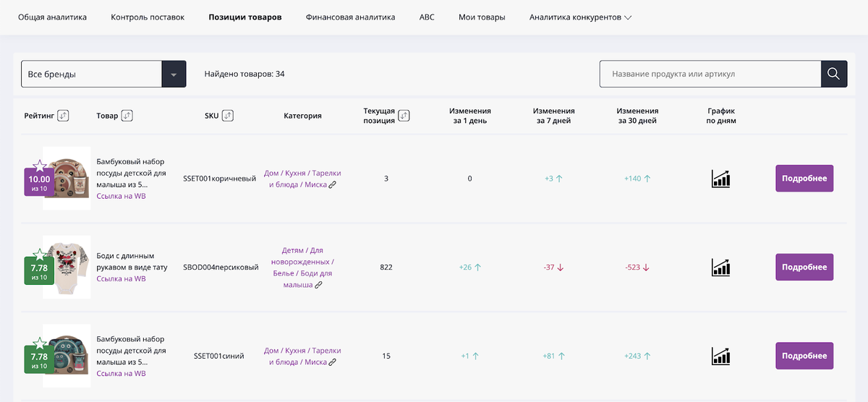
Task: Click the magnifier search icon button
Action: [x=833, y=74]
